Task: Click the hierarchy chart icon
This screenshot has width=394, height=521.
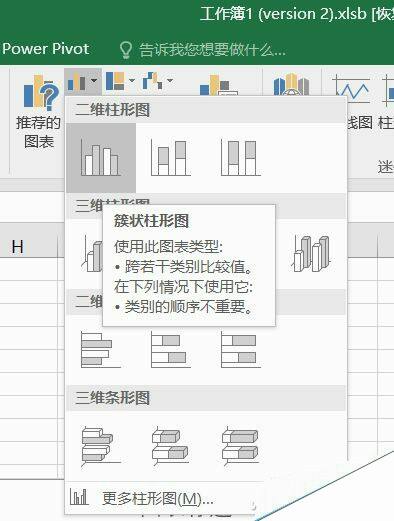Action: click(x=116, y=81)
